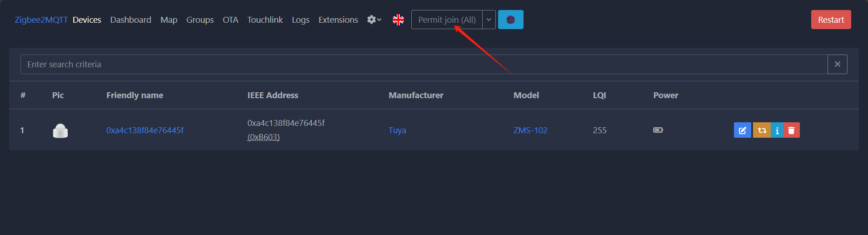Screen dimensions: 868x235
Task: Click the rename device pencil icon
Action: click(x=742, y=130)
